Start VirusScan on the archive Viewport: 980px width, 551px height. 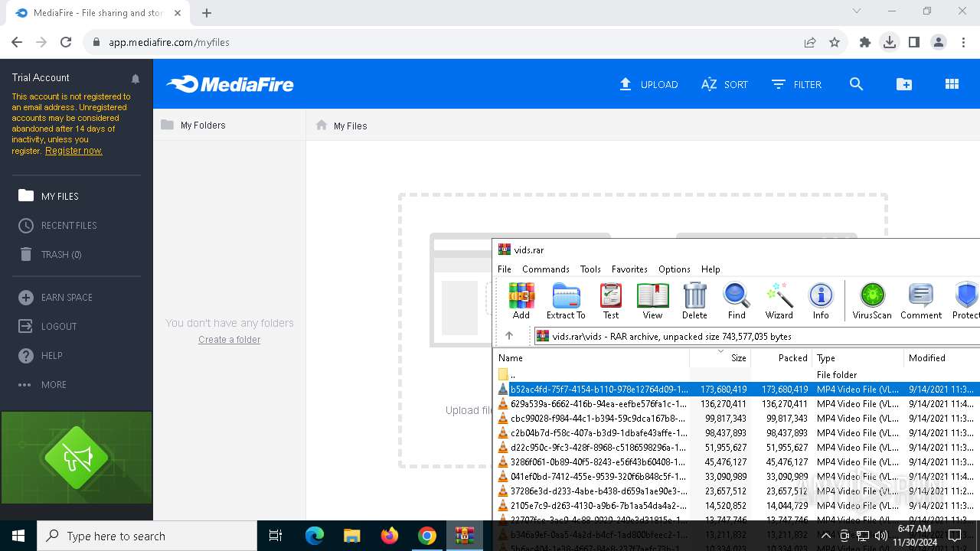coord(872,301)
